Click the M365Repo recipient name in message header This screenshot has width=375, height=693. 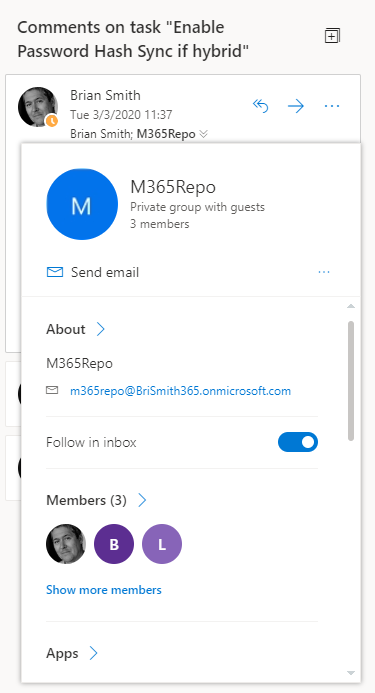click(166, 134)
